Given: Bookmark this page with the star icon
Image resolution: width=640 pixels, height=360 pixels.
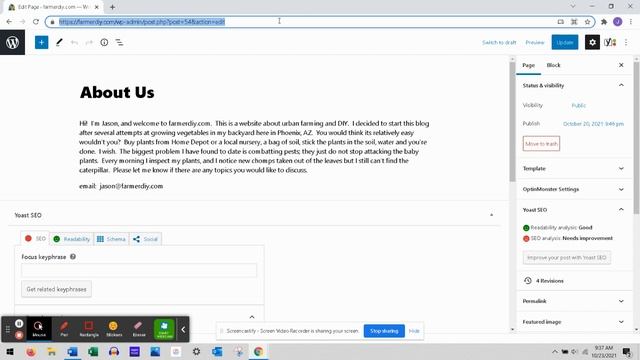Looking at the screenshot, I should pyautogui.click(x=587, y=22).
